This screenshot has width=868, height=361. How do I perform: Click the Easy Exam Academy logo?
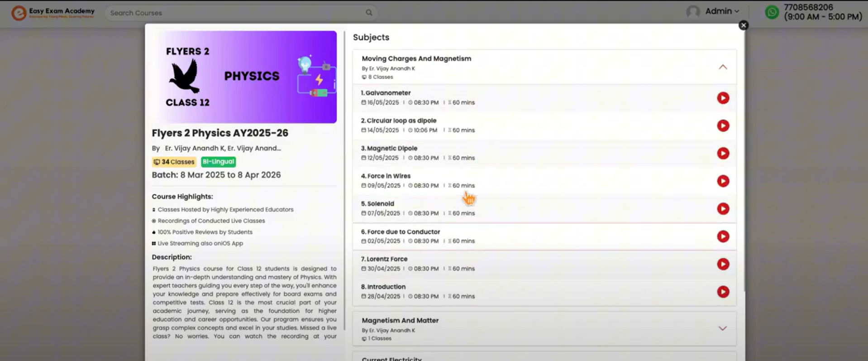click(x=53, y=12)
